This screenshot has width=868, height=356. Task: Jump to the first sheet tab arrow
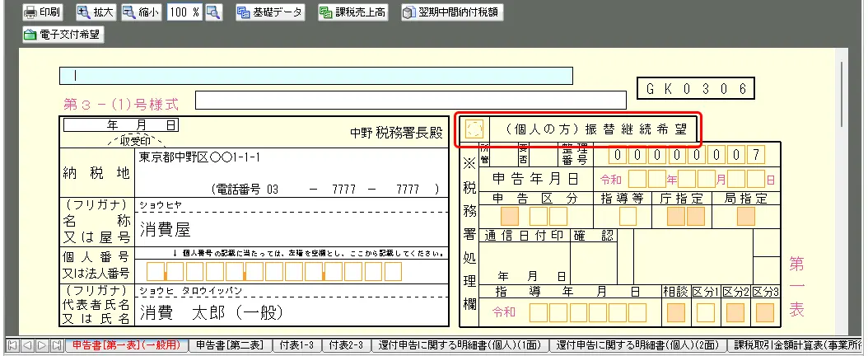(12, 345)
